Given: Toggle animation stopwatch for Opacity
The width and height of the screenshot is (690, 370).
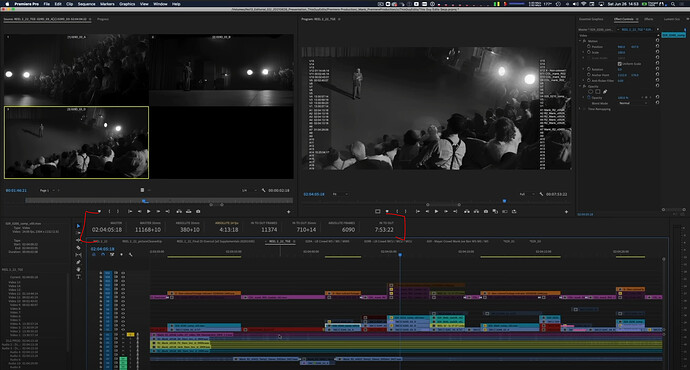Looking at the screenshot, I should click(x=589, y=97).
